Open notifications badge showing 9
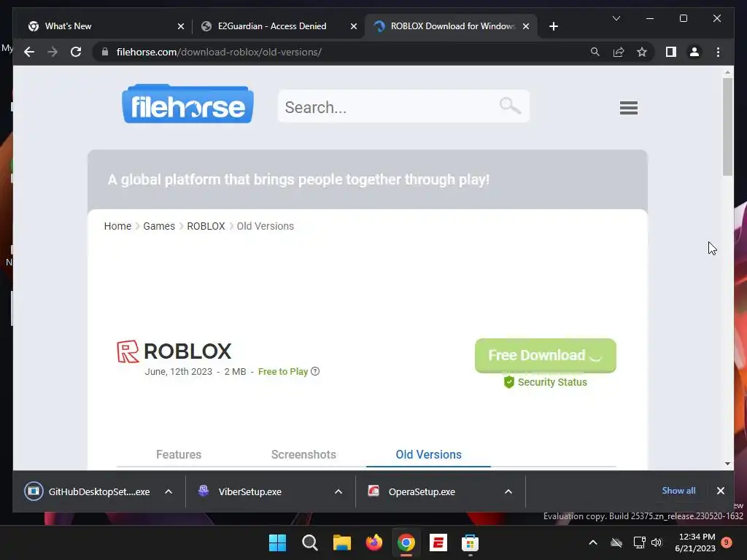This screenshot has height=560, width=747. coord(727,542)
